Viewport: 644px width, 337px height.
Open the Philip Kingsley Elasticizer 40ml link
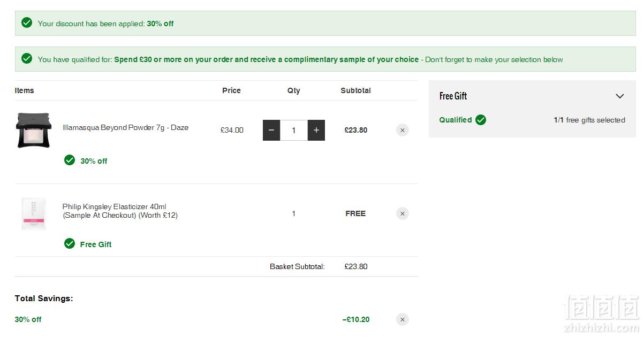pos(120,211)
